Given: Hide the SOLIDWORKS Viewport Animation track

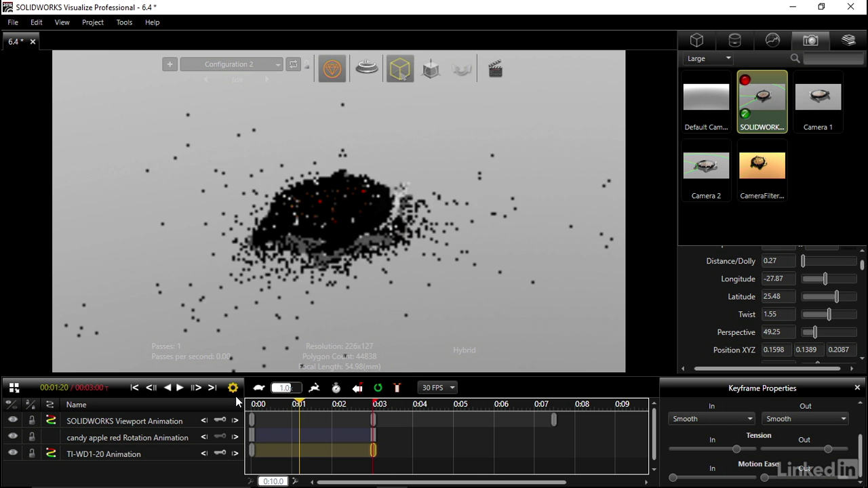Looking at the screenshot, I should [x=13, y=420].
